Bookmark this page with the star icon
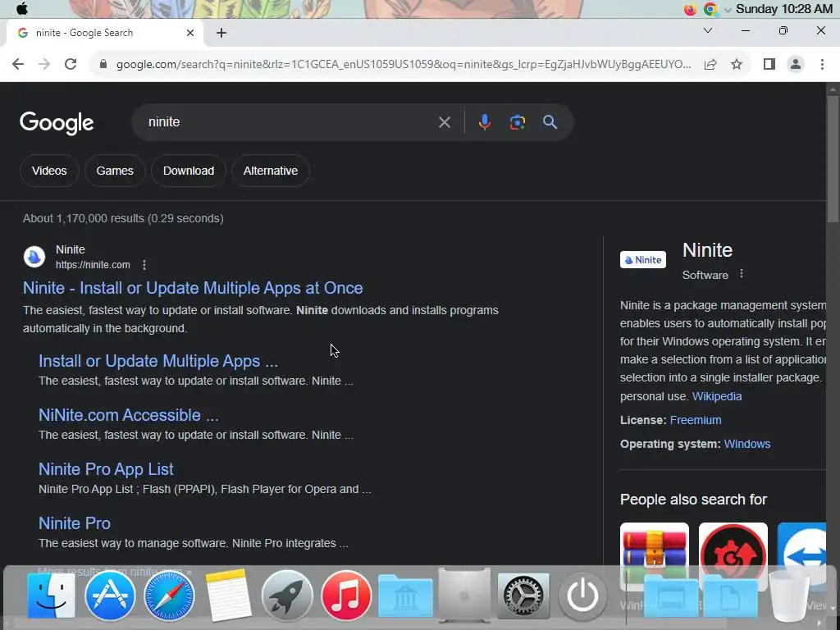This screenshot has height=630, width=840. [x=737, y=64]
